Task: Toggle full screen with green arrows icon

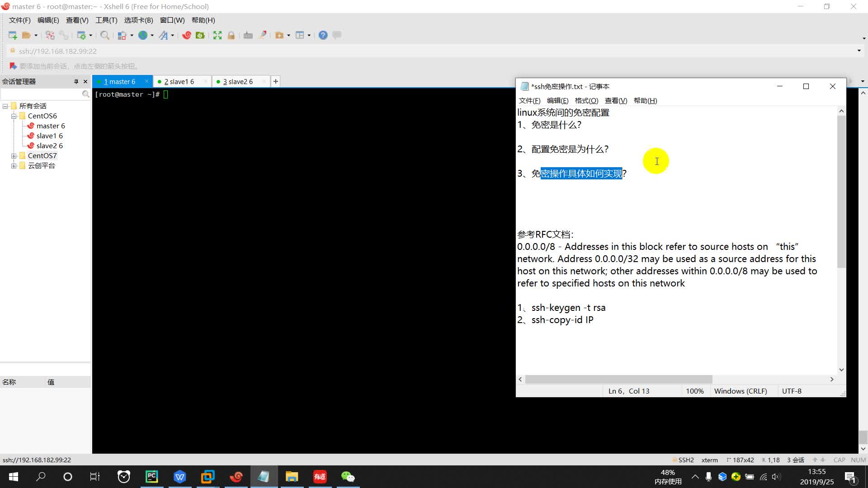Action: [217, 35]
